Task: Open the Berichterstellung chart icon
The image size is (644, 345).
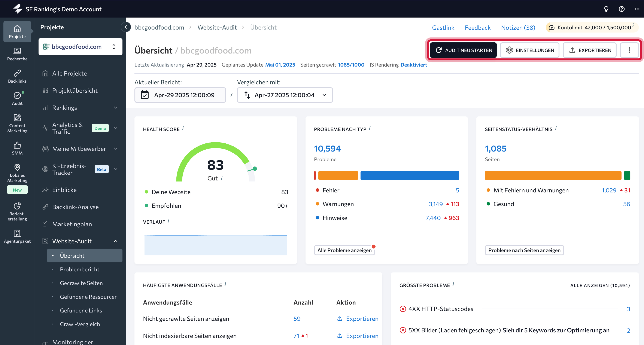Action: (x=17, y=212)
